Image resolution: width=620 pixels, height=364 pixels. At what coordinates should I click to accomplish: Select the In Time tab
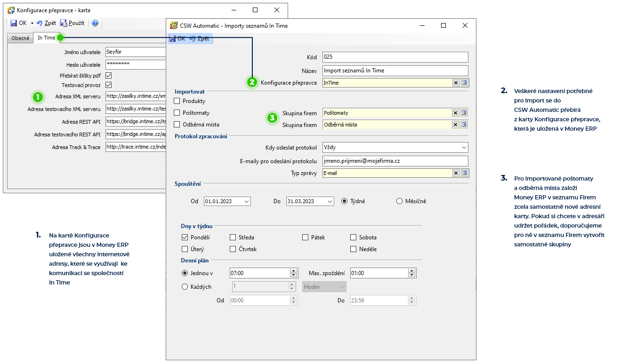pyautogui.click(x=46, y=38)
